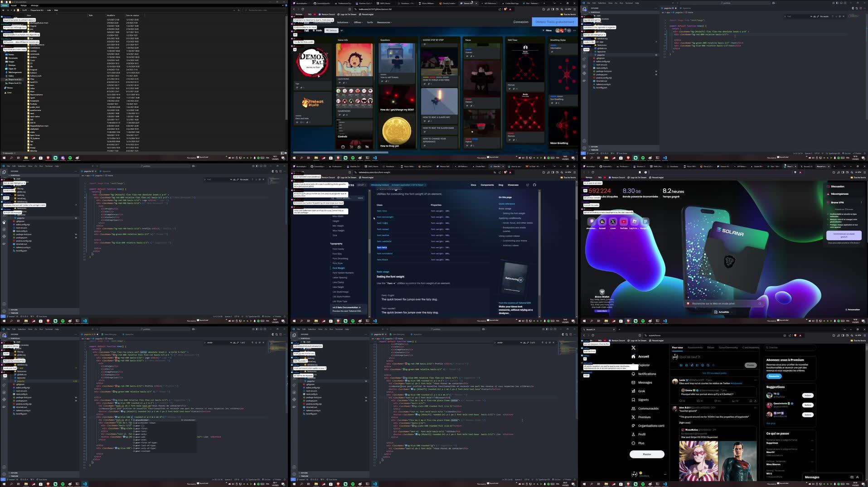Click Brave icon in X window taskbar
The width and height of the screenshot is (868, 487).
[x=628, y=484]
